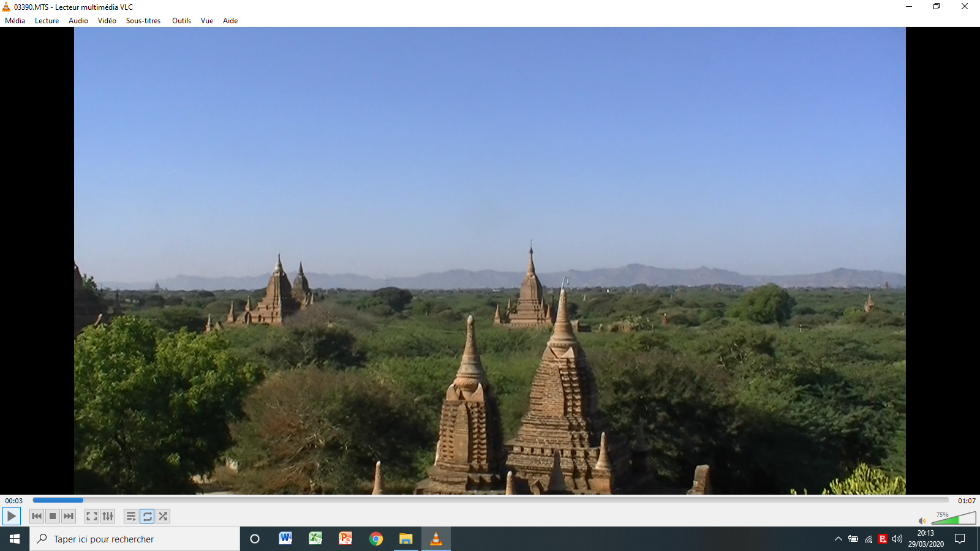
Task: Launch Excel from the taskbar
Action: click(315, 539)
